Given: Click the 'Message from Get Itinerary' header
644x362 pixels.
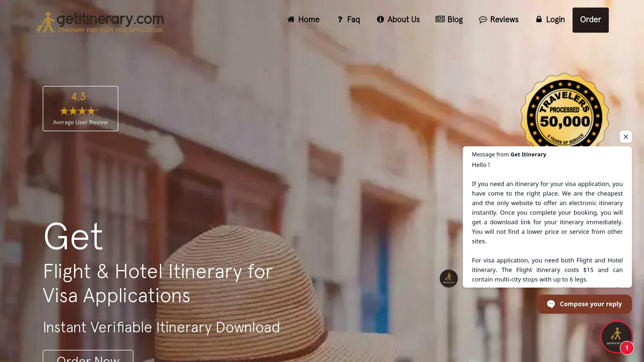Looking at the screenshot, I should (x=509, y=154).
